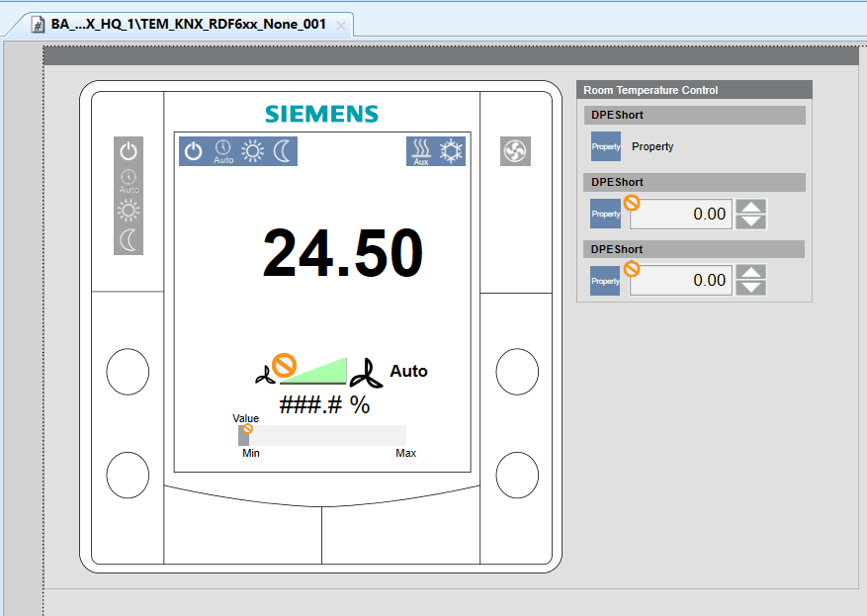The image size is (867, 616).
Task: Click the Property button beside the first 0.00 field
Action: pyautogui.click(x=605, y=214)
